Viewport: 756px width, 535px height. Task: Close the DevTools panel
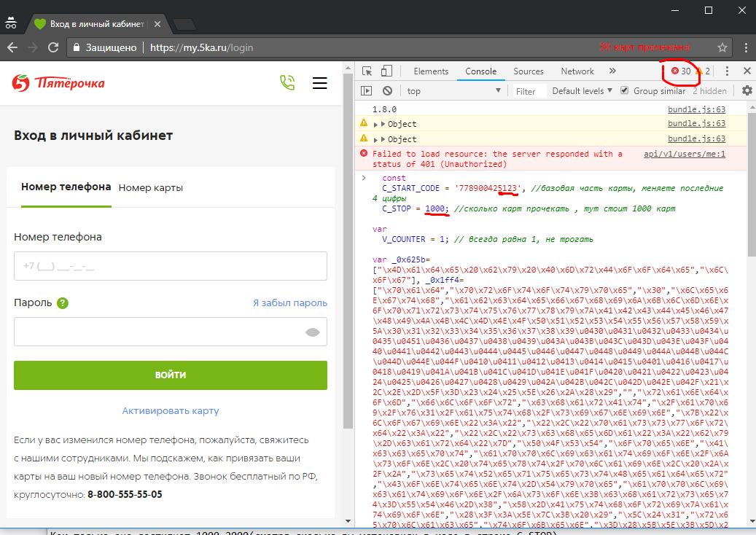pos(747,71)
